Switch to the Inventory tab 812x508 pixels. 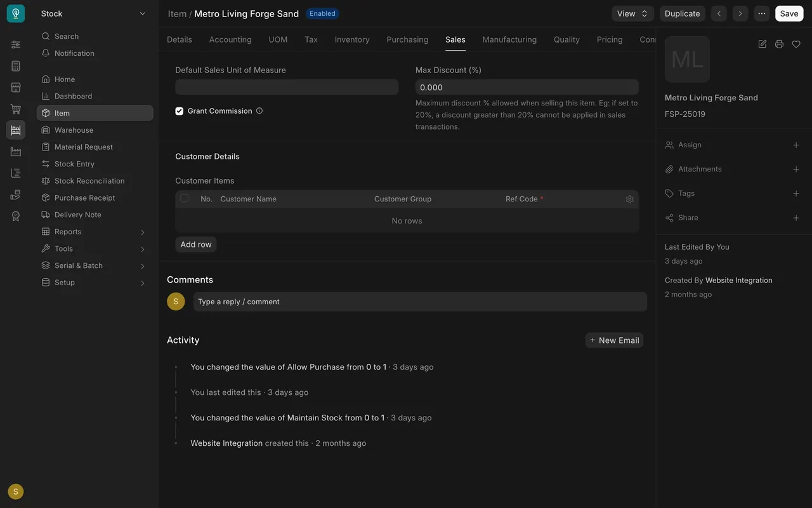tap(352, 39)
